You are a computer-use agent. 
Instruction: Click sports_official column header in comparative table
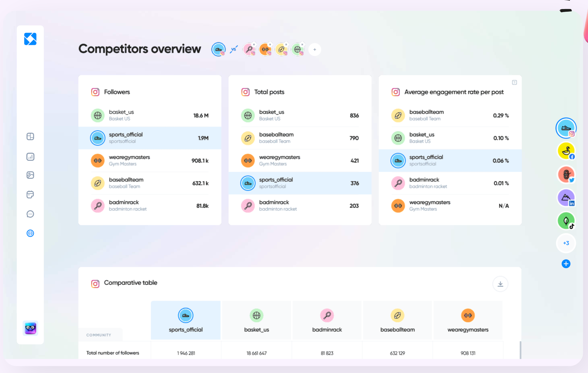coord(186,320)
